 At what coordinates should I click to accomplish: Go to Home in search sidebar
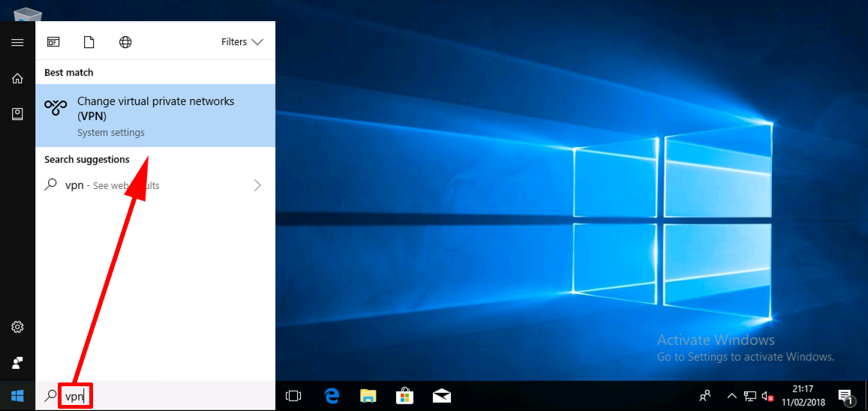coord(17,79)
